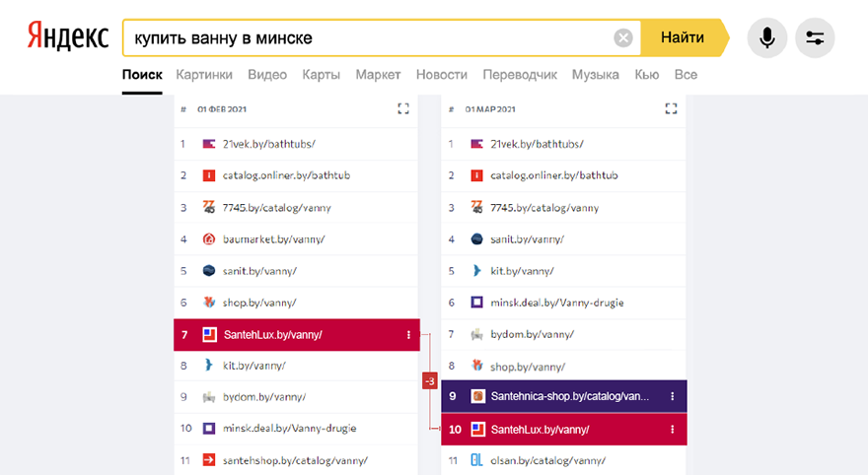Switch to the Карты tab
The height and width of the screenshot is (475, 868).
[x=322, y=75]
